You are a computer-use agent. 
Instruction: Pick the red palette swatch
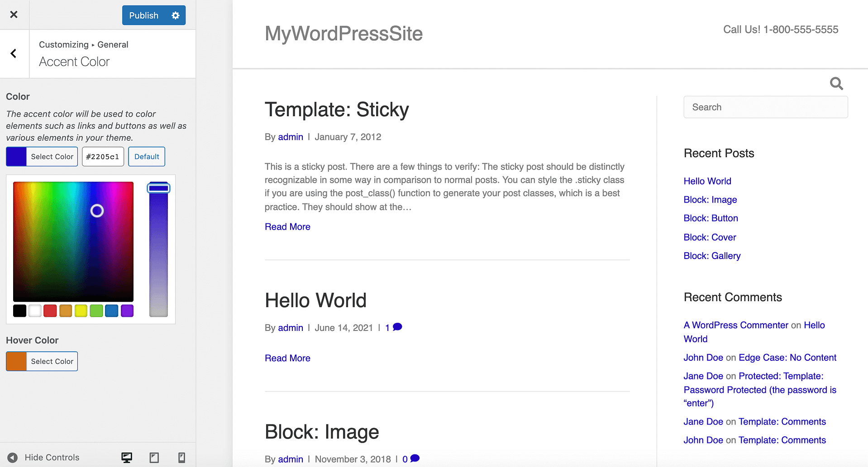[50, 311]
